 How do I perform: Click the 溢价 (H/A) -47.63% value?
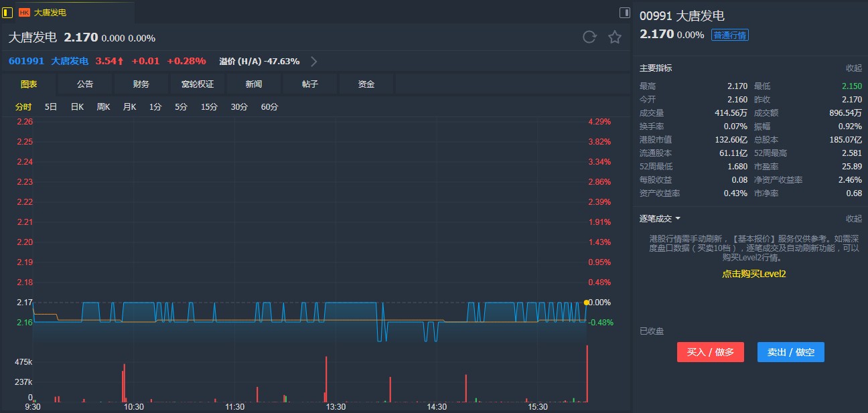[259, 62]
